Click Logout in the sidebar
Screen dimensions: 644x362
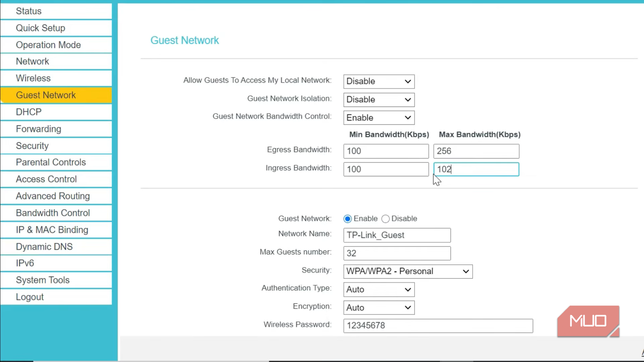56,297
